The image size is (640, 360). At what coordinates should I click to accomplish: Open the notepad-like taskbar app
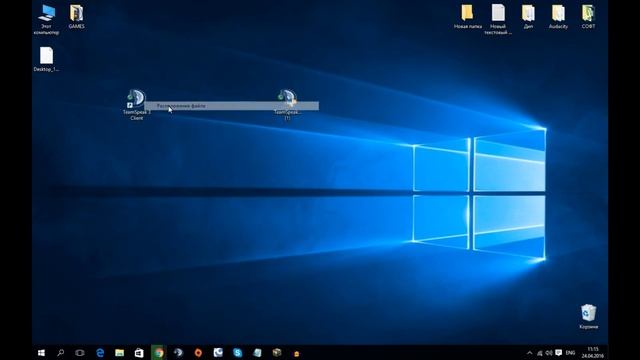point(257,353)
